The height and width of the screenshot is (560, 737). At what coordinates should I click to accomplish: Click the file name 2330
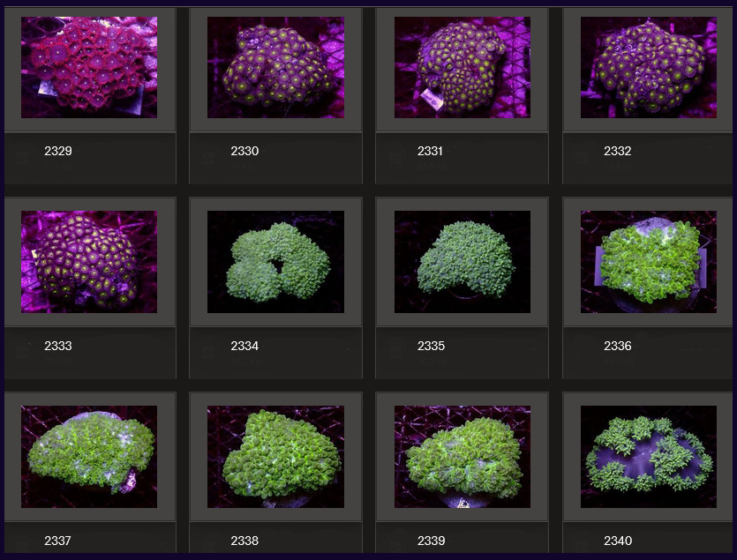pyautogui.click(x=244, y=151)
